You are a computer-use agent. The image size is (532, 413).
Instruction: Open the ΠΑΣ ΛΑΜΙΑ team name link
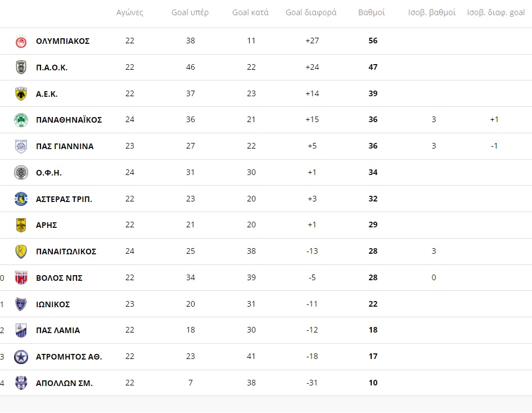[x=58, y=330]
